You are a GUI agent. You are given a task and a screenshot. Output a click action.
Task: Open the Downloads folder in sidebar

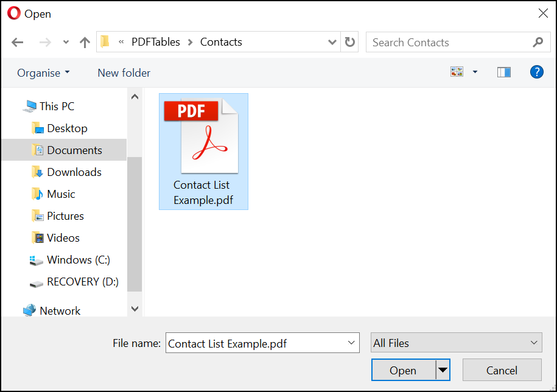(x=74, y=172)
